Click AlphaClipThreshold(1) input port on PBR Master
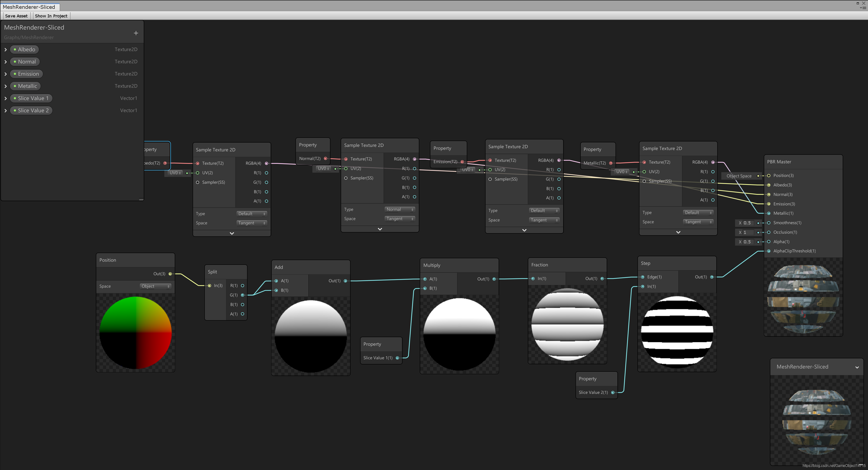 [769, 251]
